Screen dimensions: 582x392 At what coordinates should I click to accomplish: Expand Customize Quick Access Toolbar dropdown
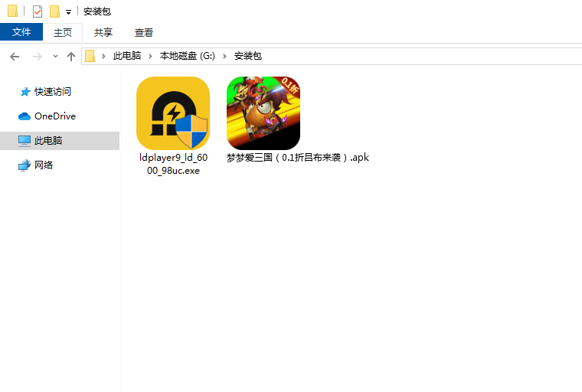coord(68,12)
